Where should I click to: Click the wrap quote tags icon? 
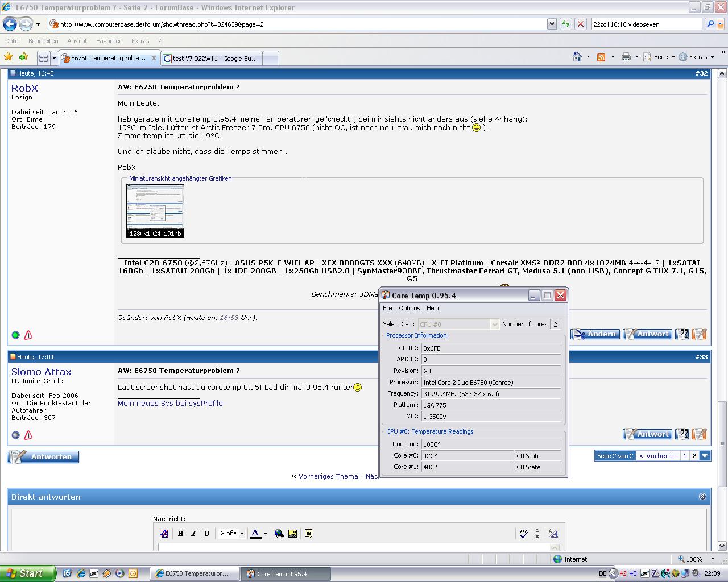point(308,534)
